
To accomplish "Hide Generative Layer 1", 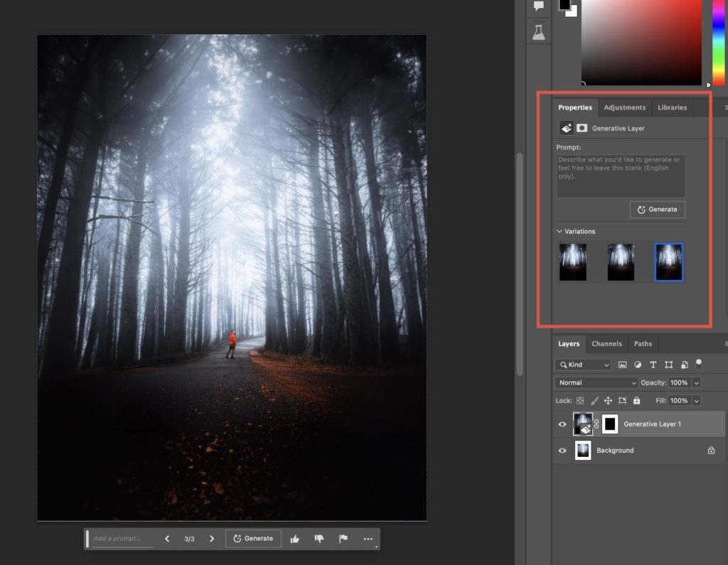I will pyautogui.click(x=562, y=424).
